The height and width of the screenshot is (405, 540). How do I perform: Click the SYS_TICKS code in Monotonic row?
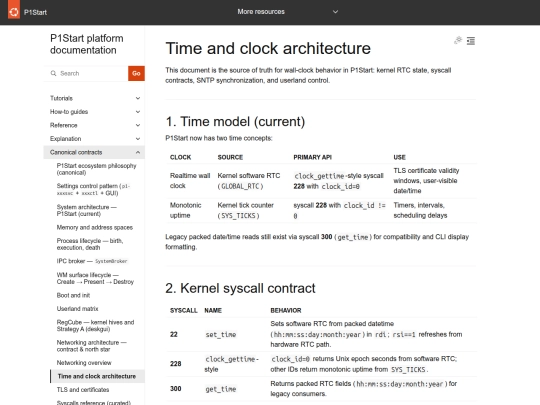238,216
